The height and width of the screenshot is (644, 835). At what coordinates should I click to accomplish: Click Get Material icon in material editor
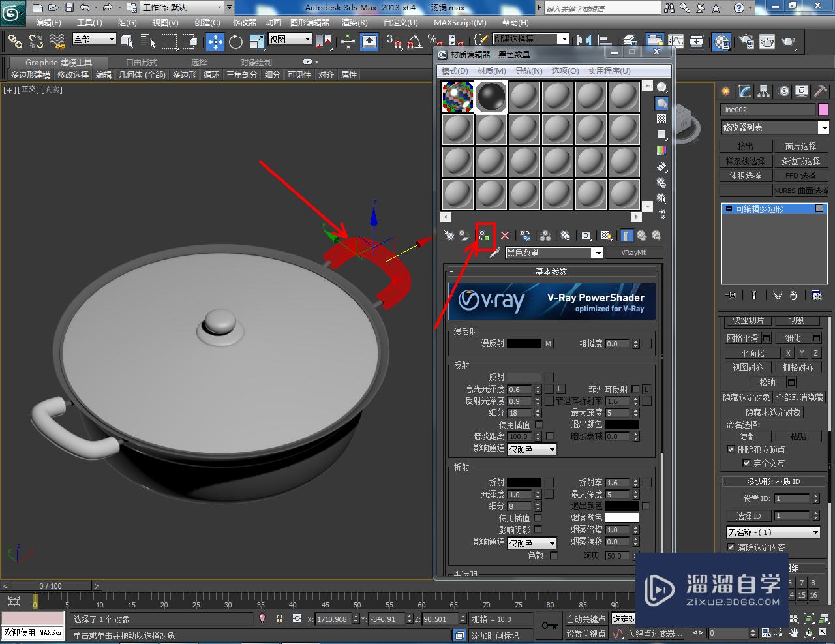(449, 236)
